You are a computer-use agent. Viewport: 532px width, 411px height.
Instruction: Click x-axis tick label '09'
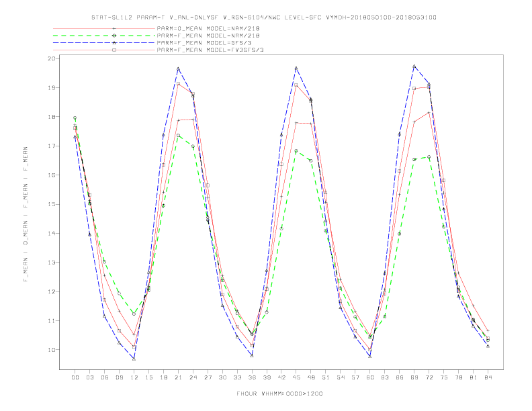pos(120,377)
